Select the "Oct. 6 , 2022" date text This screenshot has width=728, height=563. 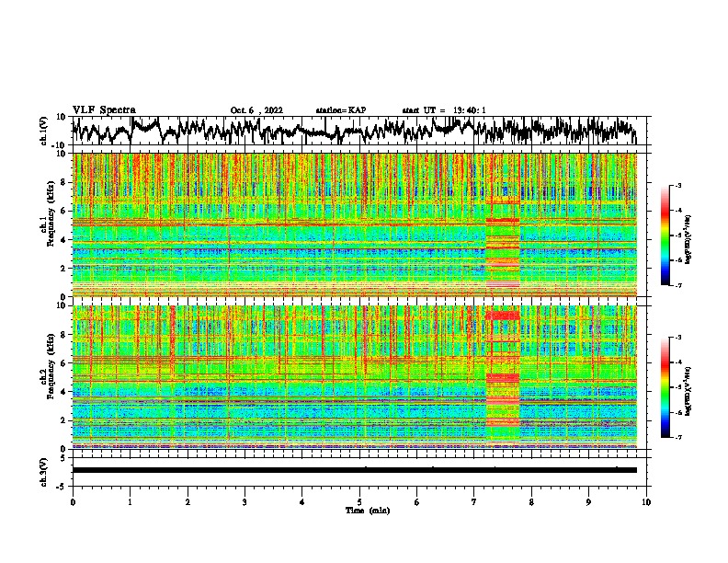click(x=256, y=110)
